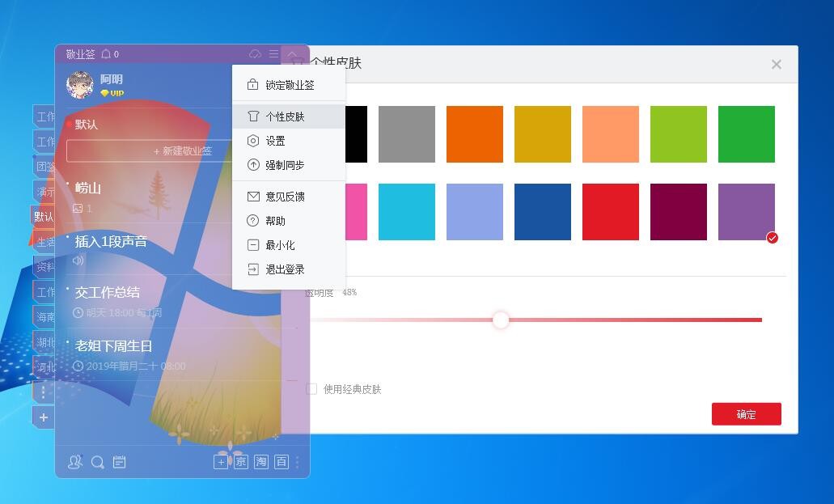Switch to the 团签 sidebar tab
834x504 pixels.
click(x=44, y=166)
